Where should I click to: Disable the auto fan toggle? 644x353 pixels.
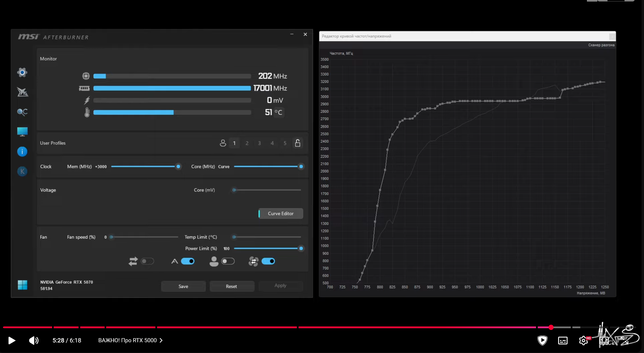click(188, 261)
